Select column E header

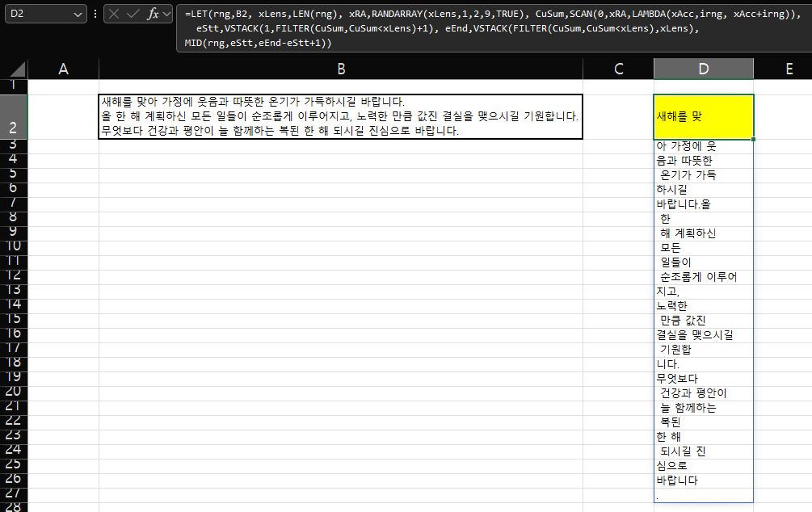point(789,69)
